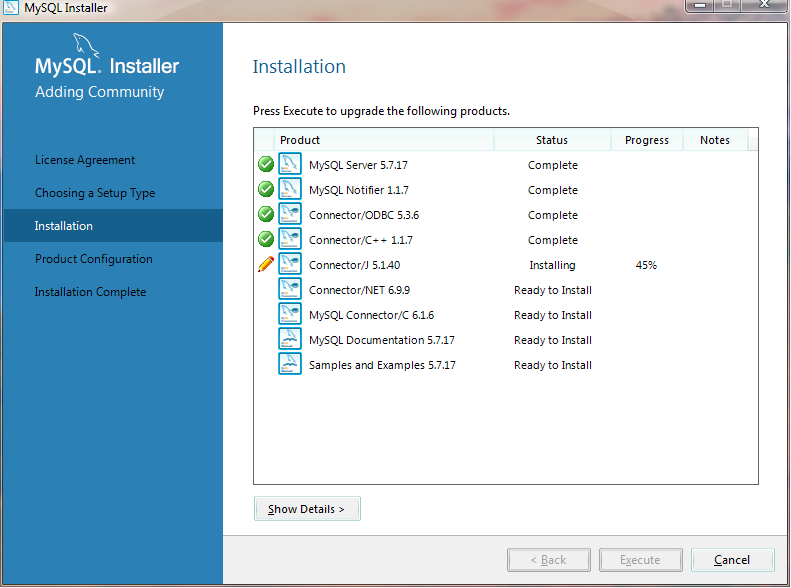
Task: Go to License Agreement step
Action: pos(85,160)
